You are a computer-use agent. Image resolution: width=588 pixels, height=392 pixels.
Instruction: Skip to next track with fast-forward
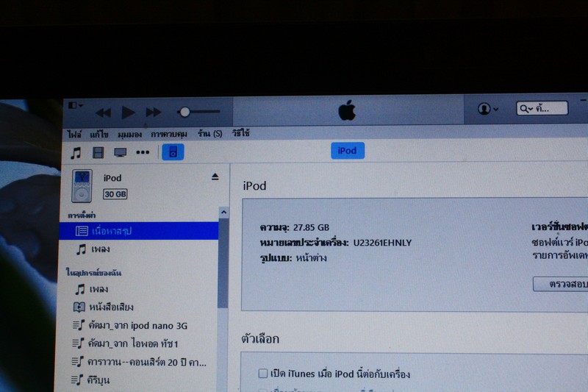pyautogui.click(x=153, y=112)
